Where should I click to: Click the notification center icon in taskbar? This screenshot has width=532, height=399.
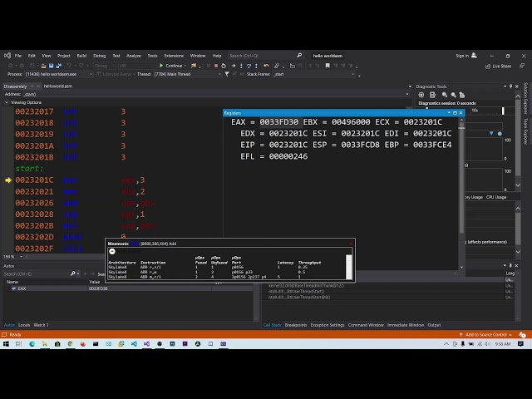pos(520,343)
